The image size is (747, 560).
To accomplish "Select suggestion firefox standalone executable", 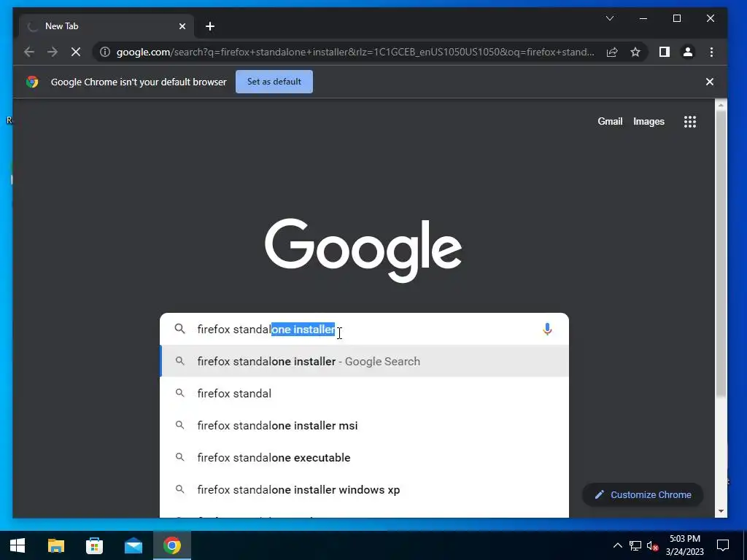I will pos(364,458).
